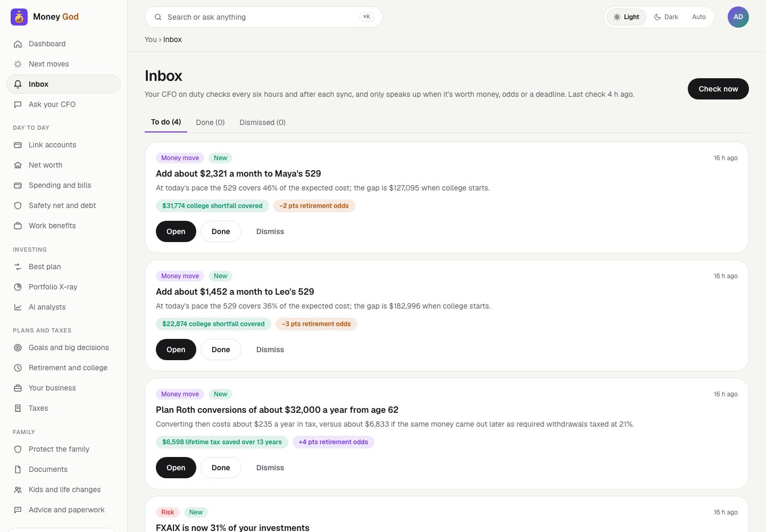Switch to the Done (0) tab

tap(210, 122)
